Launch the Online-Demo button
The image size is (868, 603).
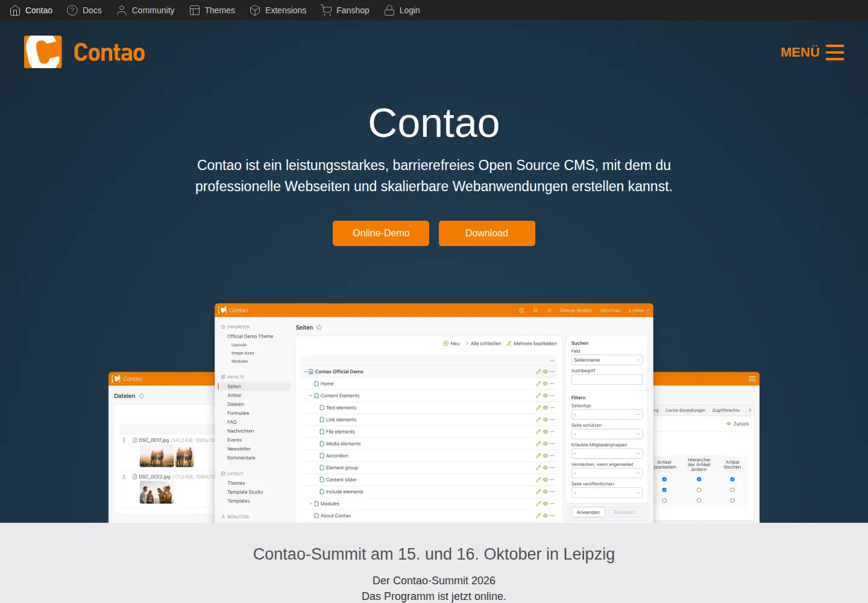(381, 233)
